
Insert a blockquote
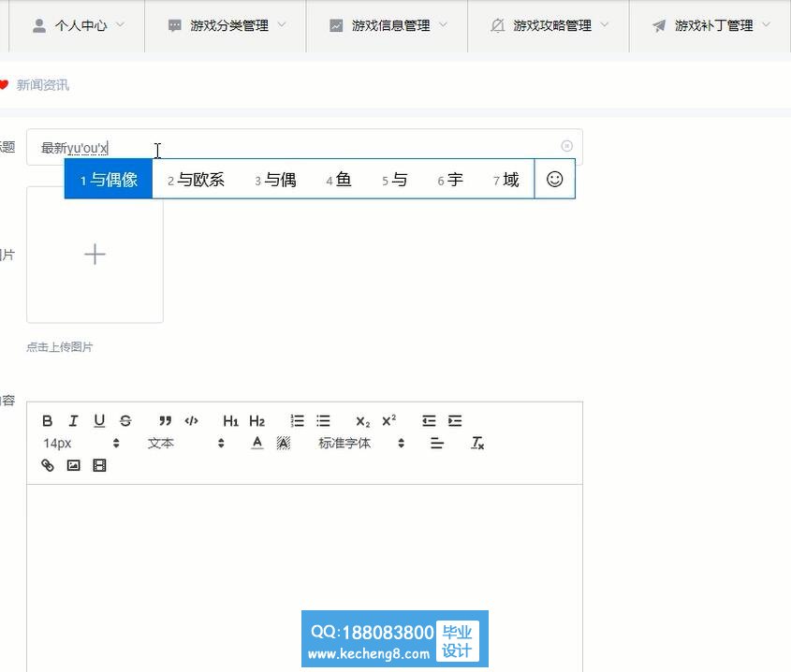(165, 421)
